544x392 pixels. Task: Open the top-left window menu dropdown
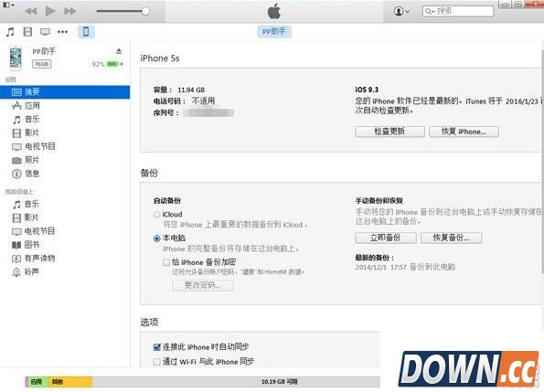tap(8, 5)
